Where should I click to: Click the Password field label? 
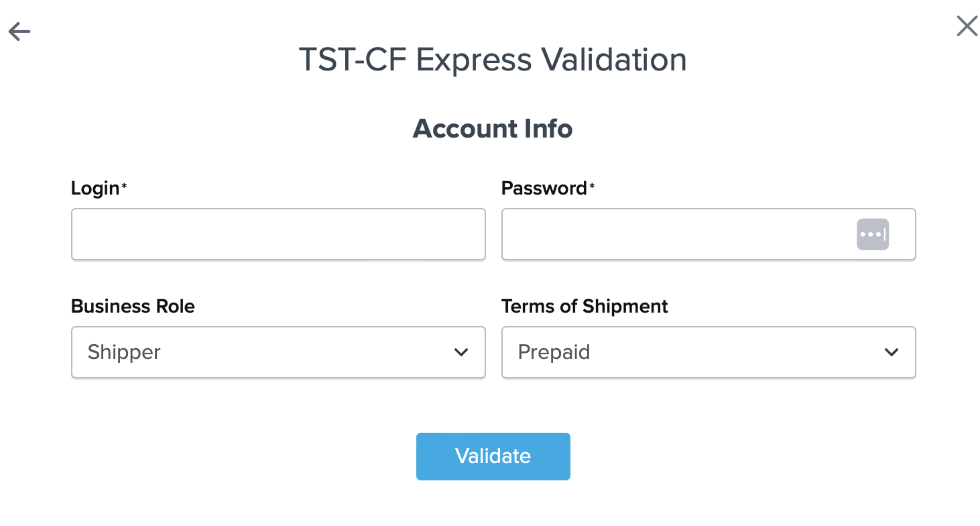tap(544, 189)
